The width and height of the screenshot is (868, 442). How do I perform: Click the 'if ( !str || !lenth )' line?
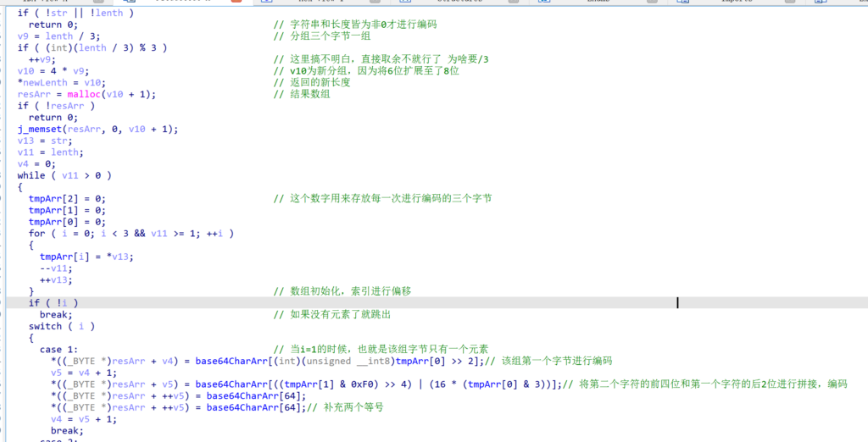point(75,13)
